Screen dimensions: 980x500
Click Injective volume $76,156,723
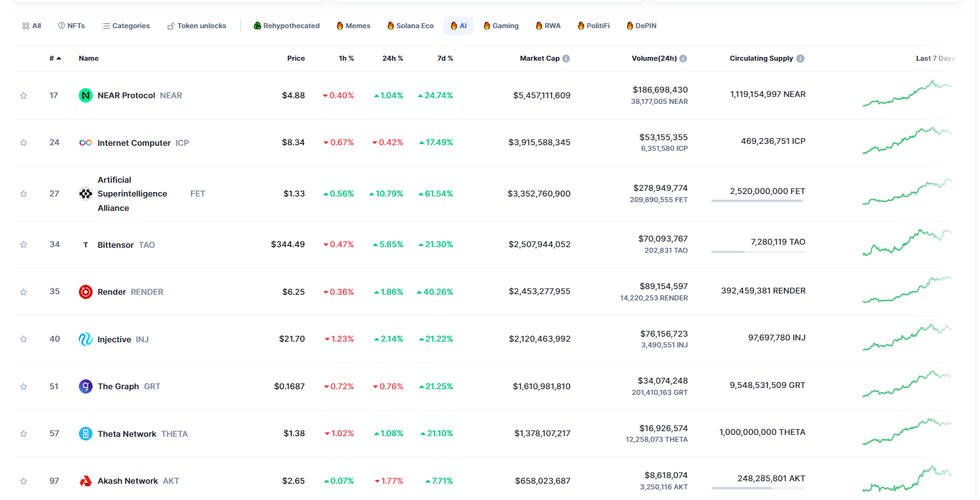(x=664, y=334)
